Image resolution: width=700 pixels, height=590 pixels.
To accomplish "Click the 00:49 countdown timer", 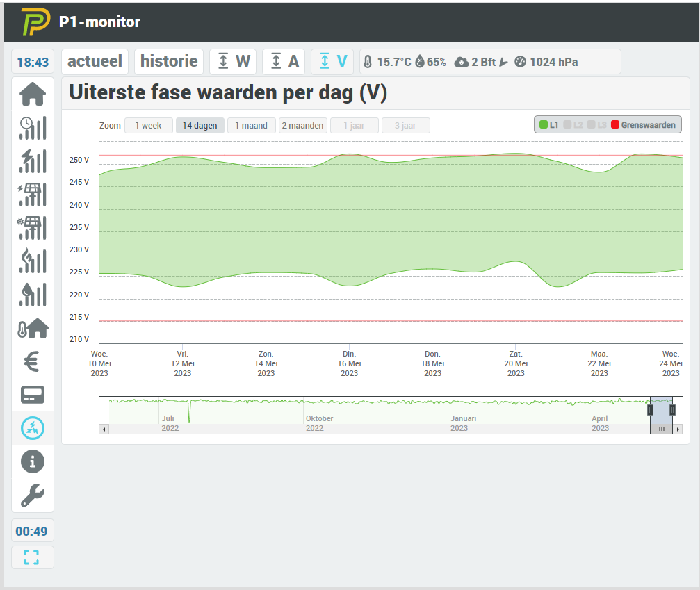I will pos(32,531).
